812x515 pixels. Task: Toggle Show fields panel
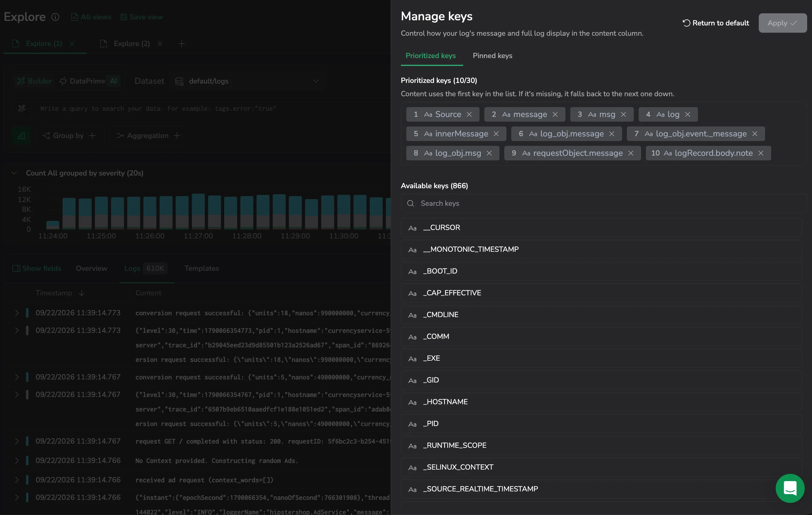coord(37,268)
